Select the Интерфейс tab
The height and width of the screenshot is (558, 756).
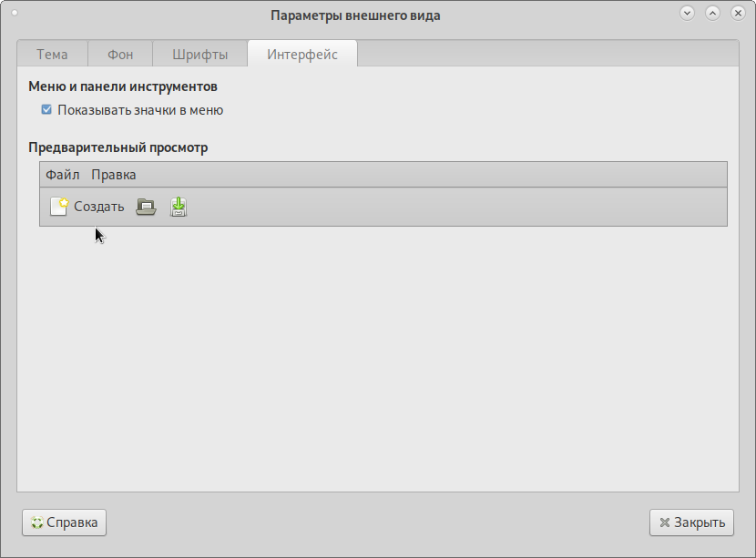click(x=301, y=55)
